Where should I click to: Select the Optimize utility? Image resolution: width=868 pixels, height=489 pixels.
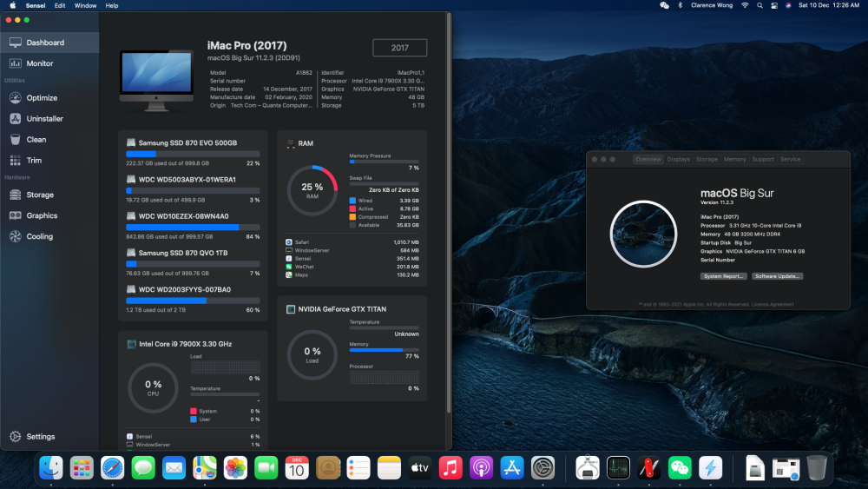[x=49, y=98]
